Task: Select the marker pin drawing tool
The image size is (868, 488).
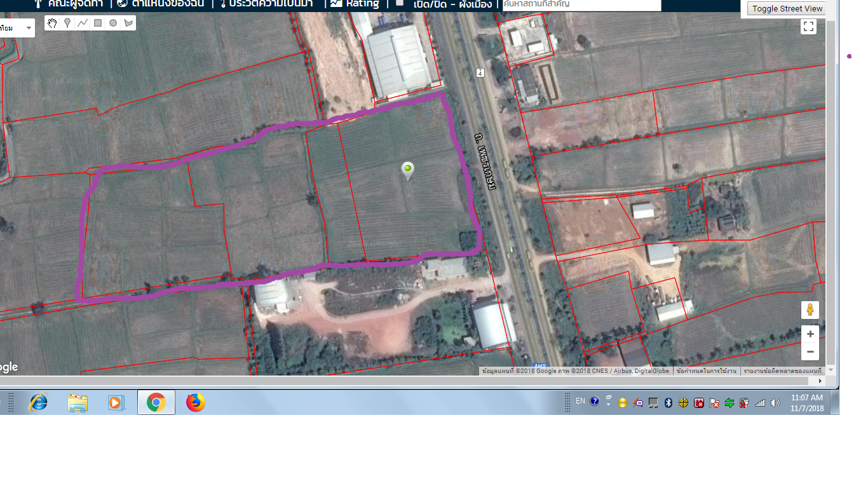Action: tap(67, 23)
